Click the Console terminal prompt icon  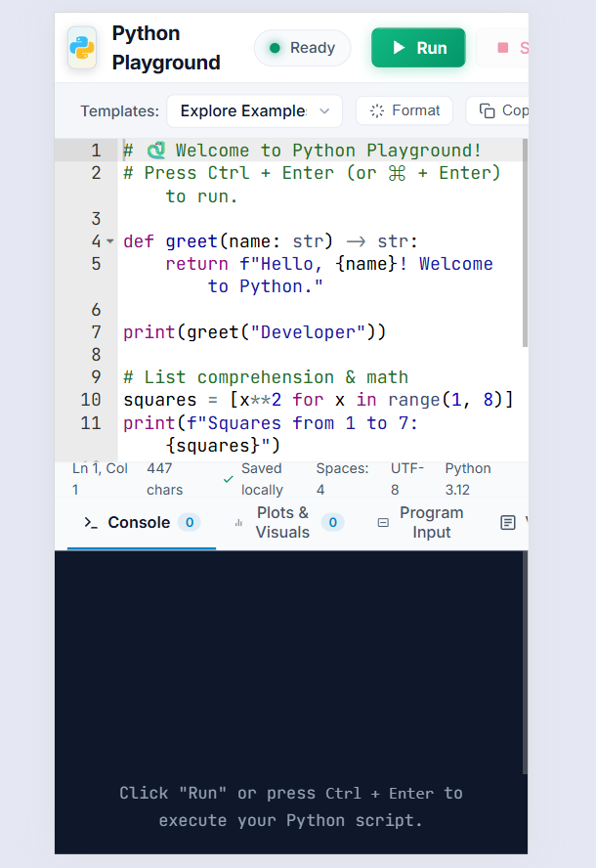91,522
